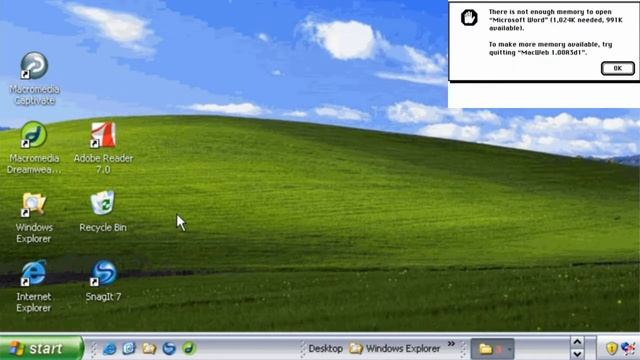The height and width of the screenshot is (360, 640).
Task: Click the Windows Explorer folder icon on taskbar toolbar
Action: [x=356, y=348]
